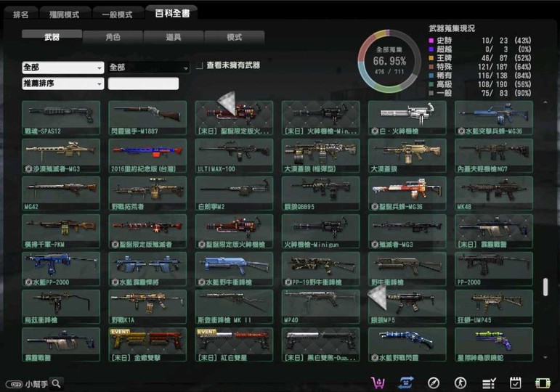This screenshot has width=560, height=392.
Task: Open the shop cart icon
Action: coord(378,383)
